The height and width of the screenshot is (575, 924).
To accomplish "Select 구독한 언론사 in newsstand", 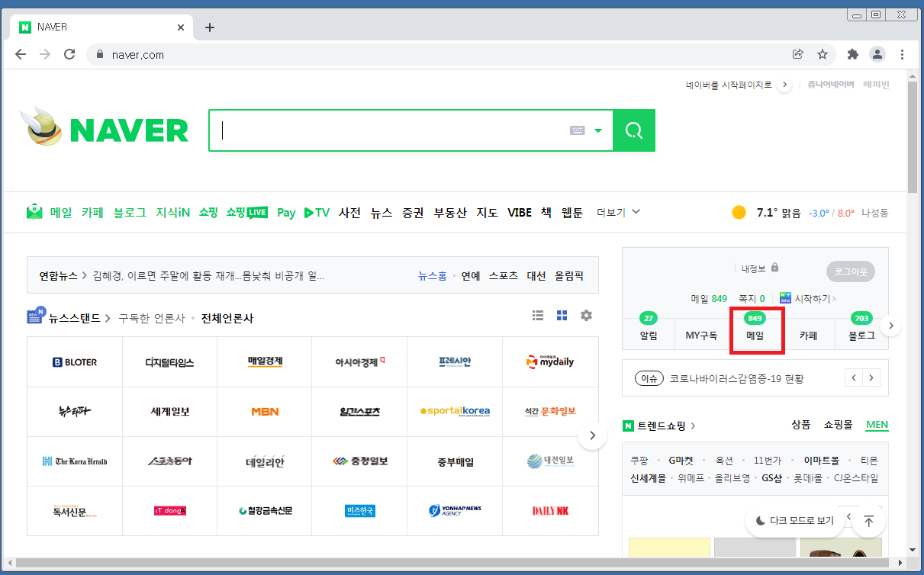I will point(152,318).
